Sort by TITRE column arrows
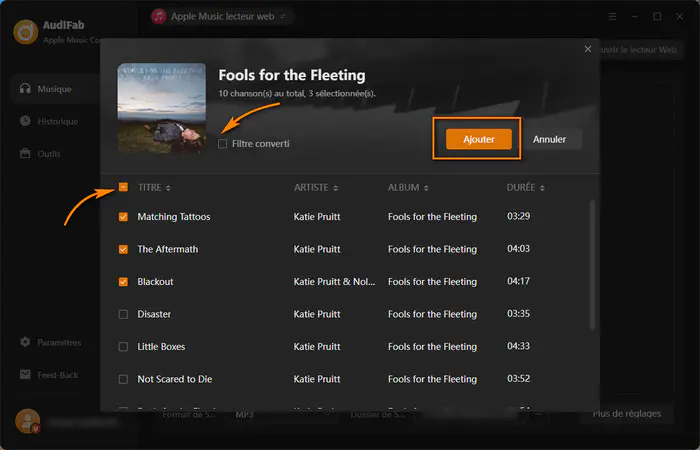Image resolution: width=700 pixels, height=450 pixels. tap(168, 188)
